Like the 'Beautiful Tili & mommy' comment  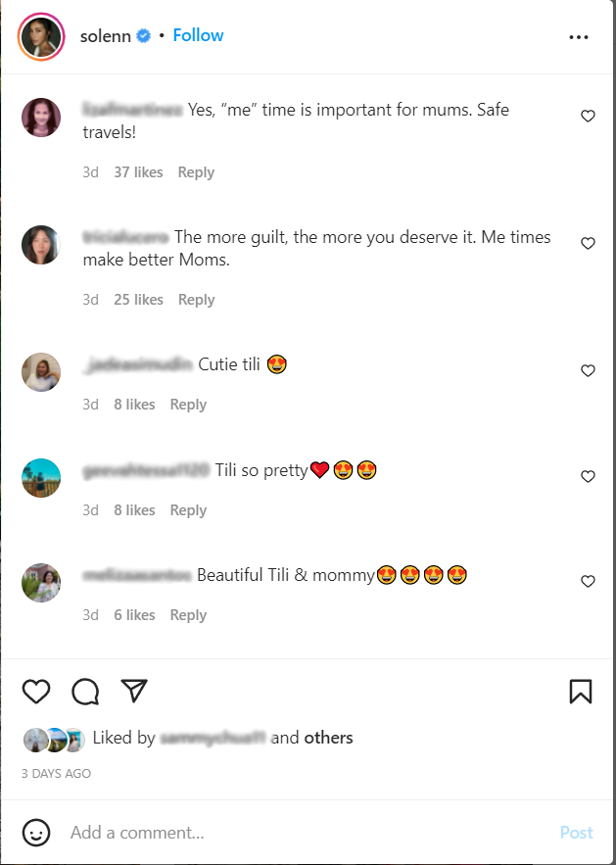pyautogui.click(x=588, y=582)
